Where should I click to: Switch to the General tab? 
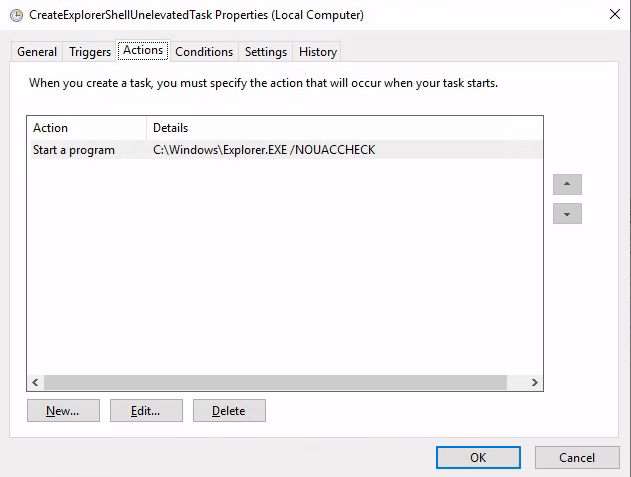pos(37,52)
